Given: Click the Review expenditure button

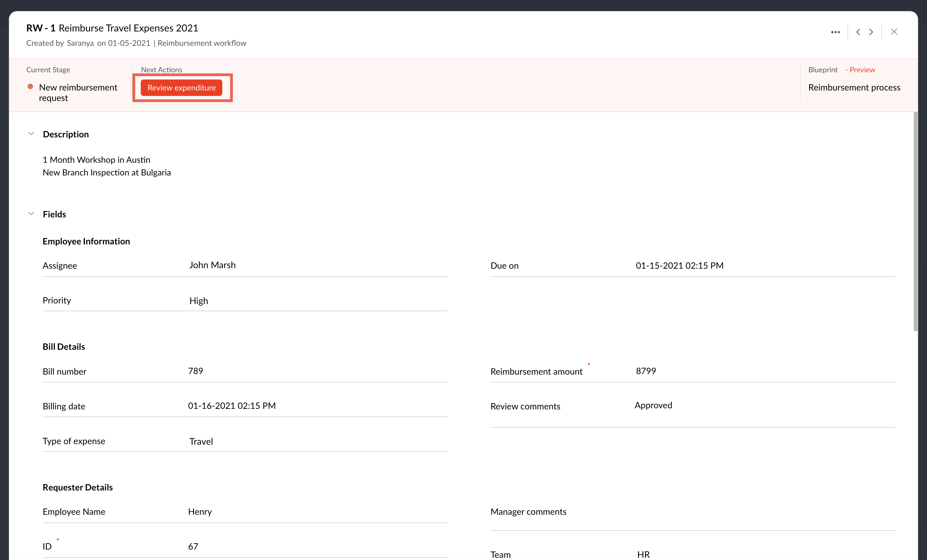Looking at the screenshot, I should click(x=181, y=88).
